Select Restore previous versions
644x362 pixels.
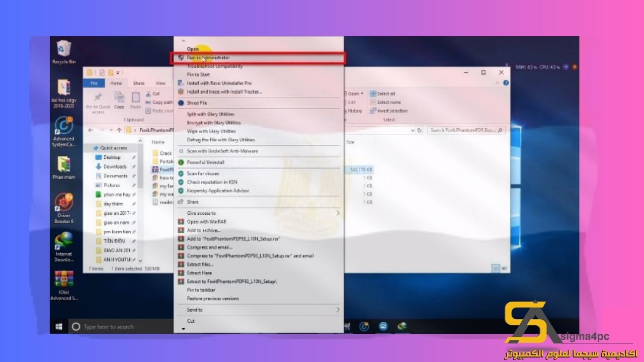pyautogui.click(x=213, y=299)
